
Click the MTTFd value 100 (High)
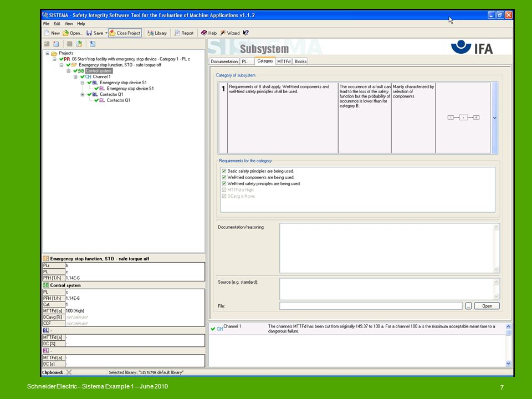coord(75,311)
